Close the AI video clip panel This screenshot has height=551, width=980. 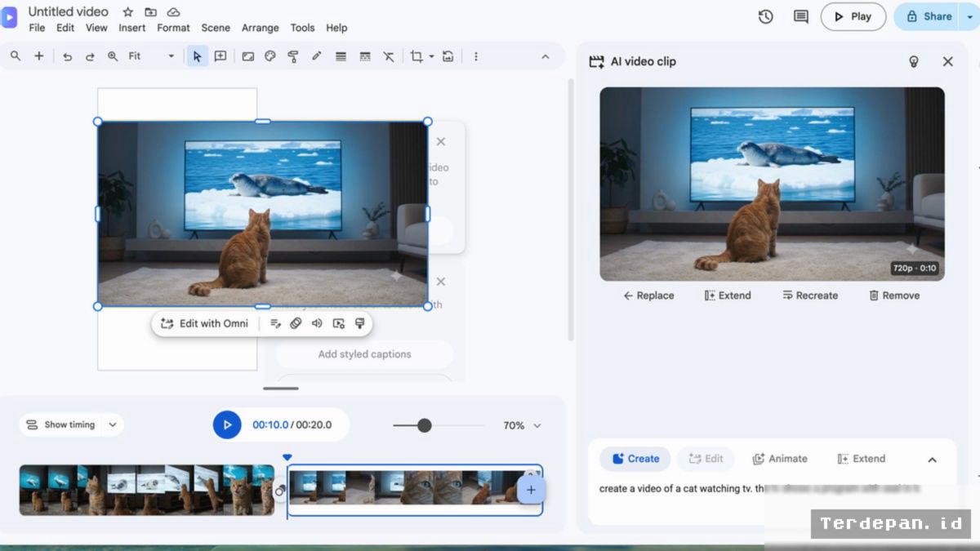pos(947,61)
